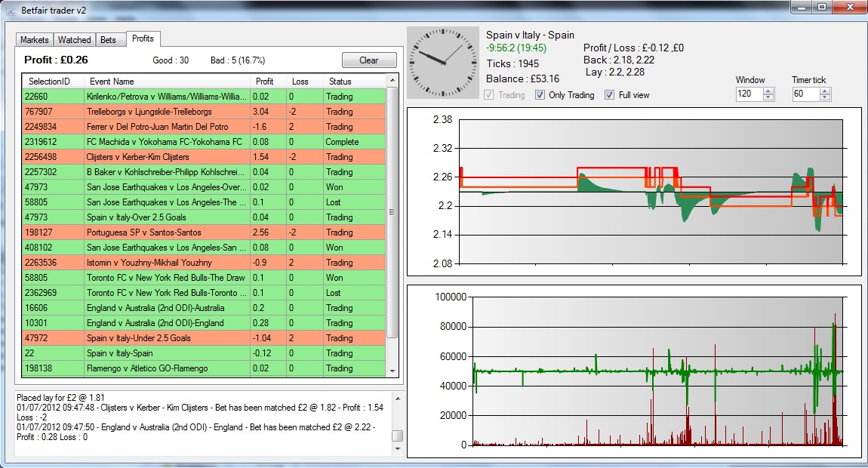Screen dimensions: 868x468
Task: Click the Balance £53.16 label
Action: click(x=522, y=79)
